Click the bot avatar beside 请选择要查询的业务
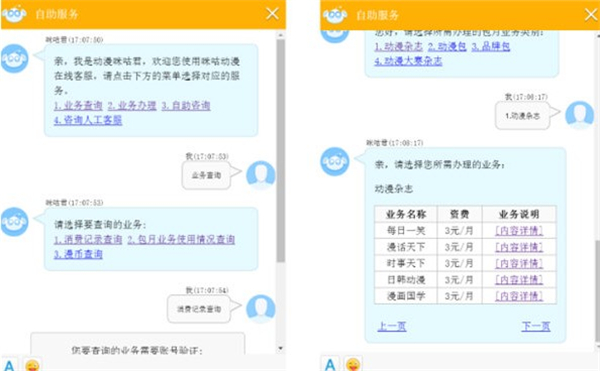The height and width of the screenshot is (371, 600). (x=15, y=222)
